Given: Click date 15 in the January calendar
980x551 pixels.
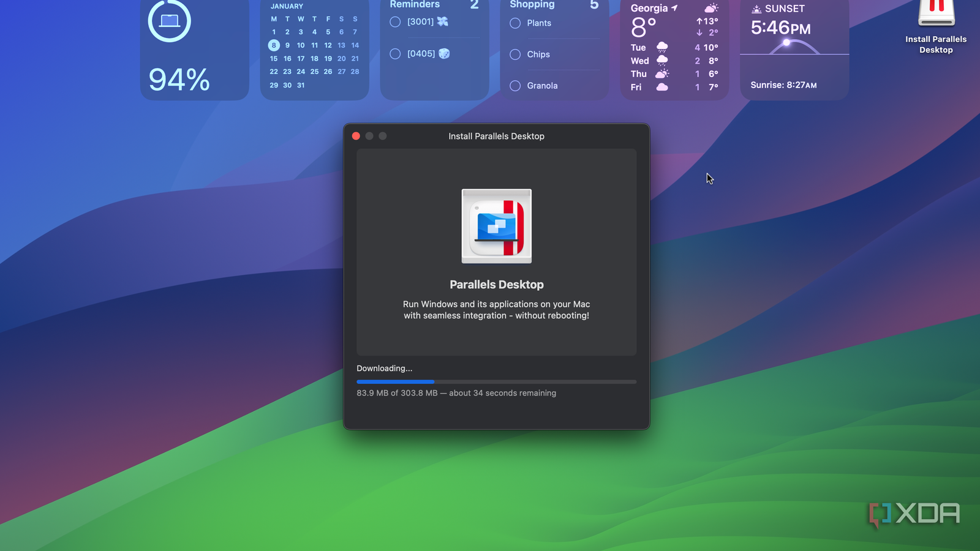Looking at the screenshot, I should coord(274,59).
